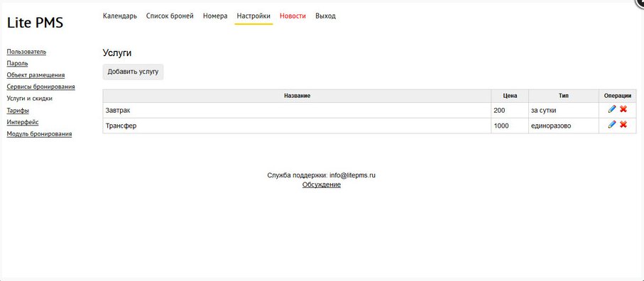The width and height of the screenshot is (644, 281).
Task: Log out via Выход
Action: coord(325,16)
